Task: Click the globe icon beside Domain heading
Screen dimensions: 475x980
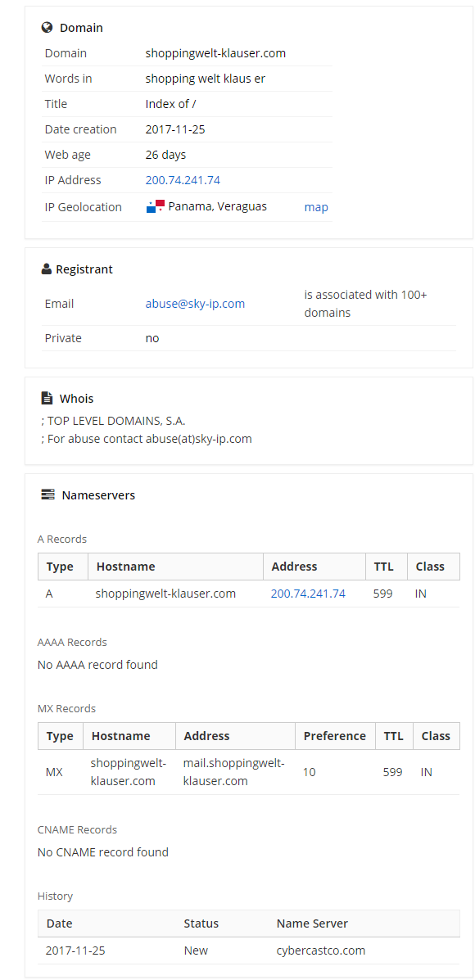Action: point(47,28)
